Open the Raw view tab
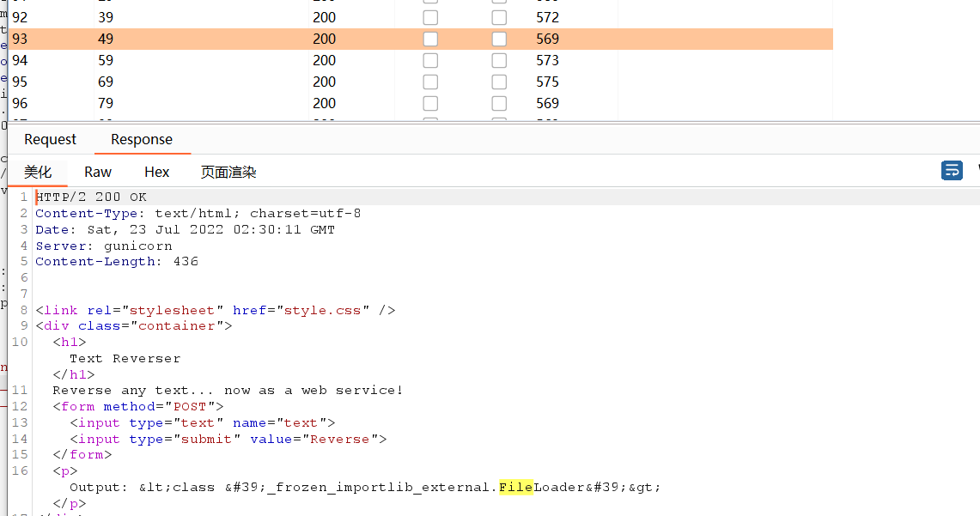 click(98, 172)
